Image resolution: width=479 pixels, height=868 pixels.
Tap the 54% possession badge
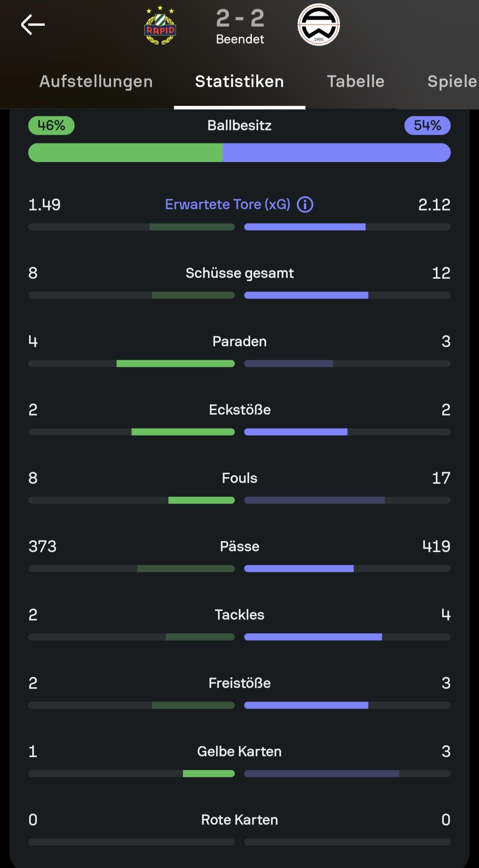pos(428,126)
